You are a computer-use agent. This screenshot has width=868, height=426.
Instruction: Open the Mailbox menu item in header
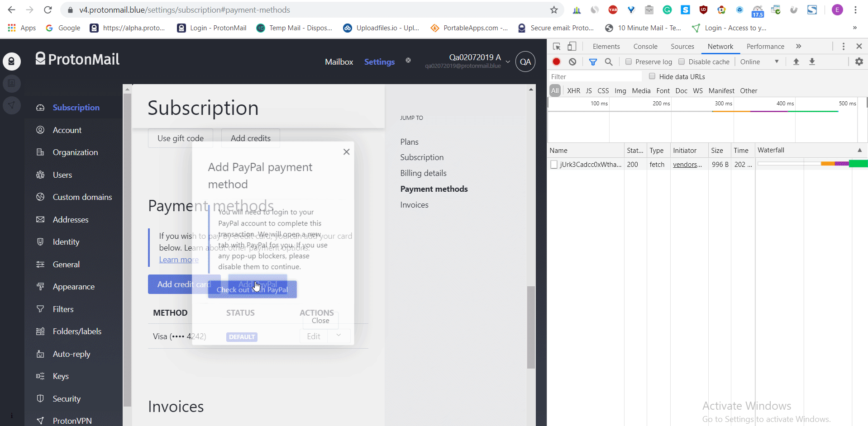[x=339, y=62]
